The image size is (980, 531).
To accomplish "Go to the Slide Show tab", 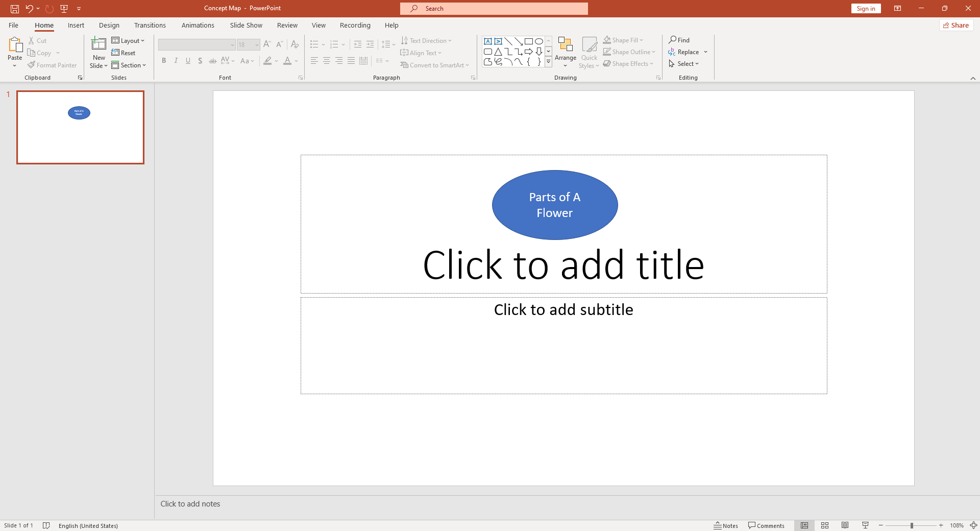I will click(246, 25).
